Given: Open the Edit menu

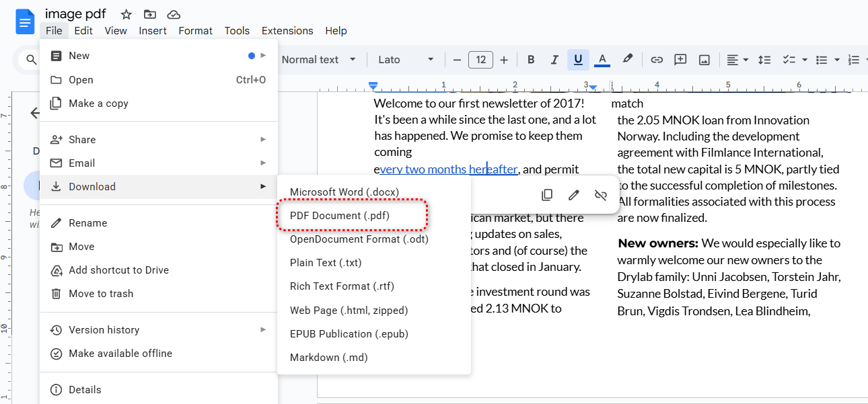Looking at the screenshot, I should pyautogui.click(x=83, y=31).
